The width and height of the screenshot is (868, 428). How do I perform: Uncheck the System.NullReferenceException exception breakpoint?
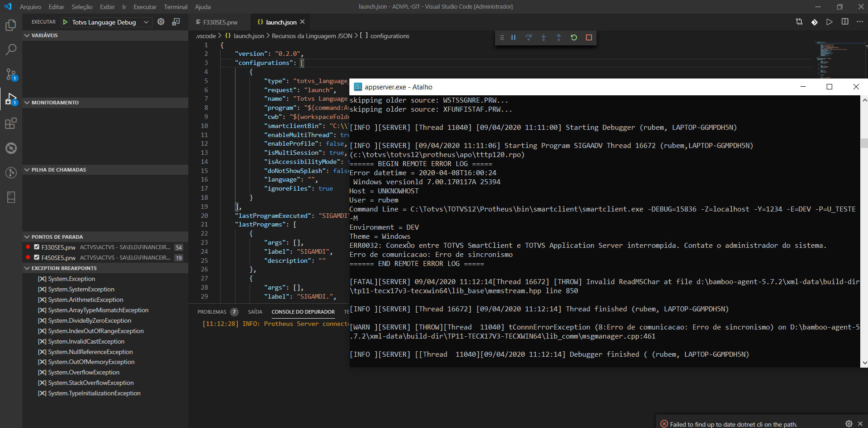pos(42,352)
